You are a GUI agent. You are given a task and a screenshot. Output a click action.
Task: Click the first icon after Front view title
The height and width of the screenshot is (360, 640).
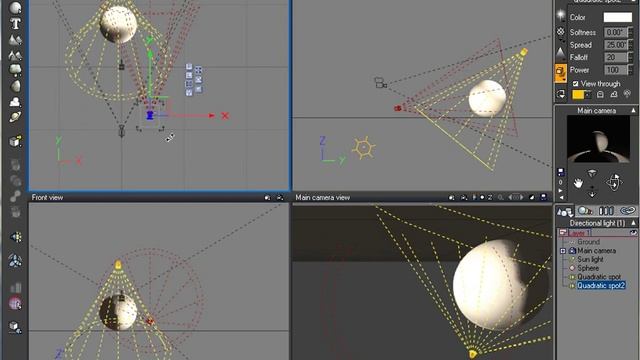(267, 198)
